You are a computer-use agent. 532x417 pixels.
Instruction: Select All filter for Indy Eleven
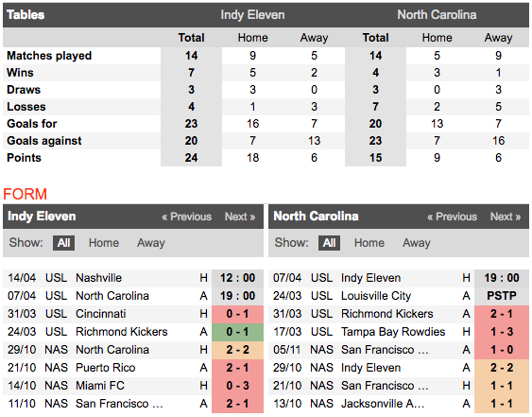tap(64, 243)
